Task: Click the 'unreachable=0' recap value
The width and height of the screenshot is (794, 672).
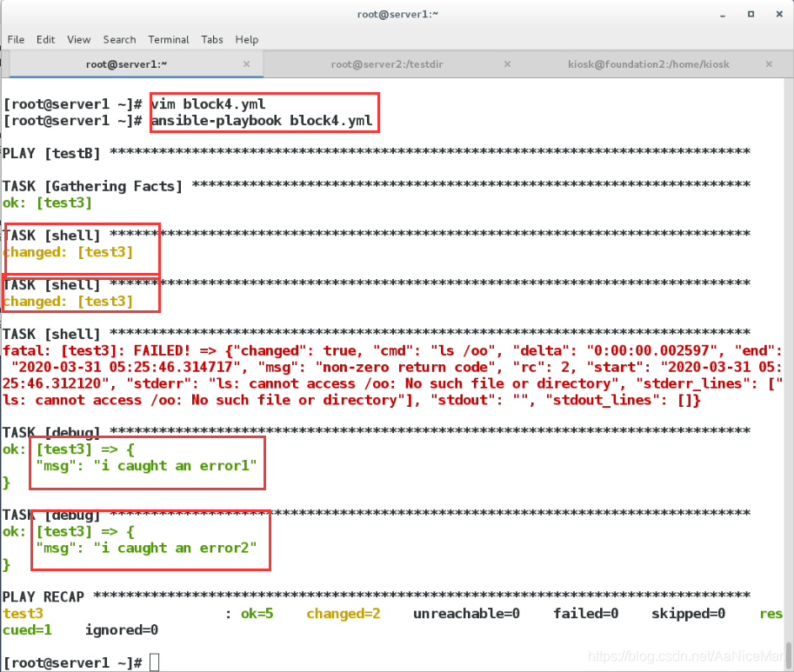Action: (466, 614)
